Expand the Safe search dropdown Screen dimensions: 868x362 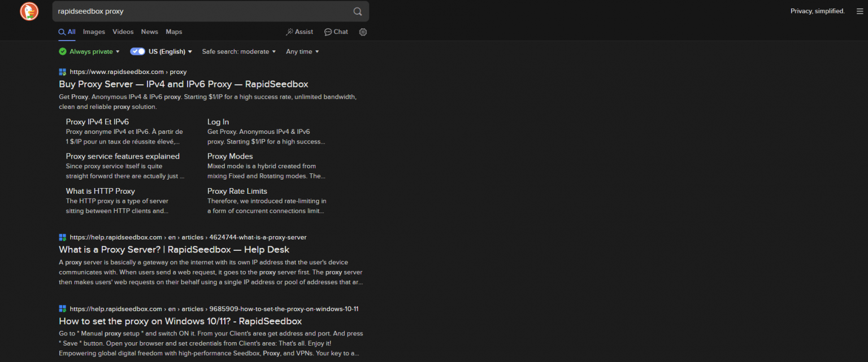(x=238, y=51)
